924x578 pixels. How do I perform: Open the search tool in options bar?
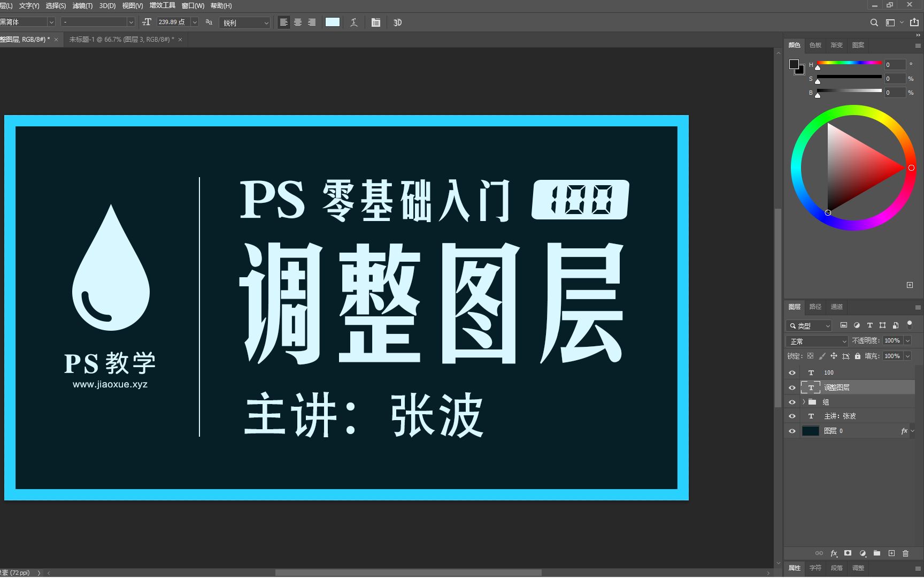874,22
